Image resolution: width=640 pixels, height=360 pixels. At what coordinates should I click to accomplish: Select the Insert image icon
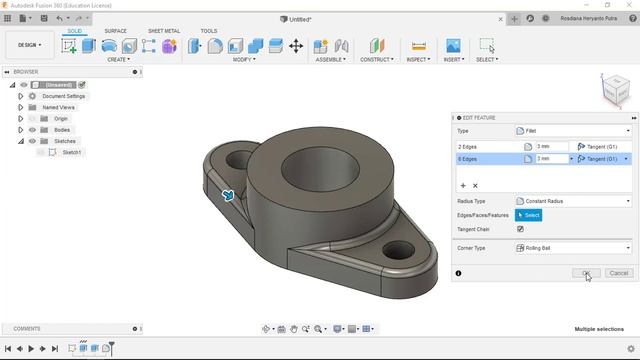pos(453,46)
